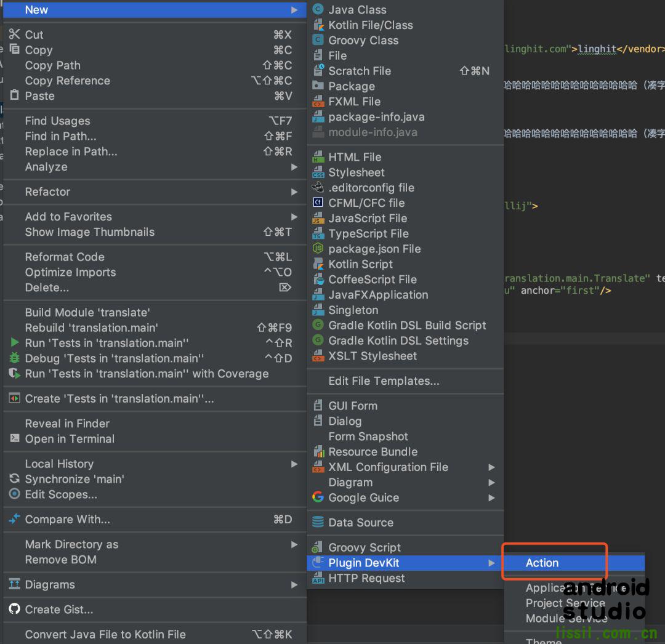The image size is (665, 644).
Task: Click the package.json File icon
Action: pyautogui.click(x=318, y=249)
